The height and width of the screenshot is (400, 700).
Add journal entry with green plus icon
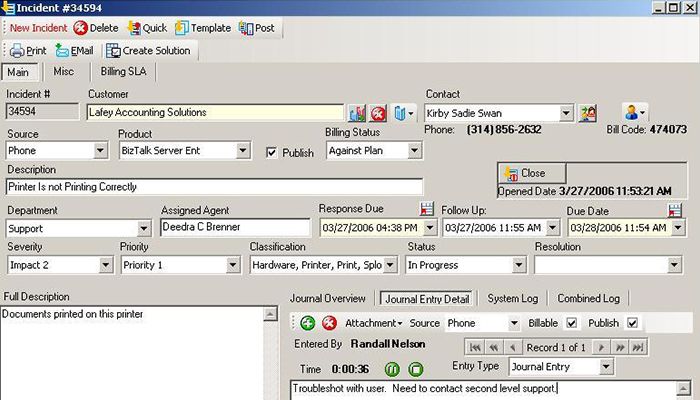coord(308,323)
